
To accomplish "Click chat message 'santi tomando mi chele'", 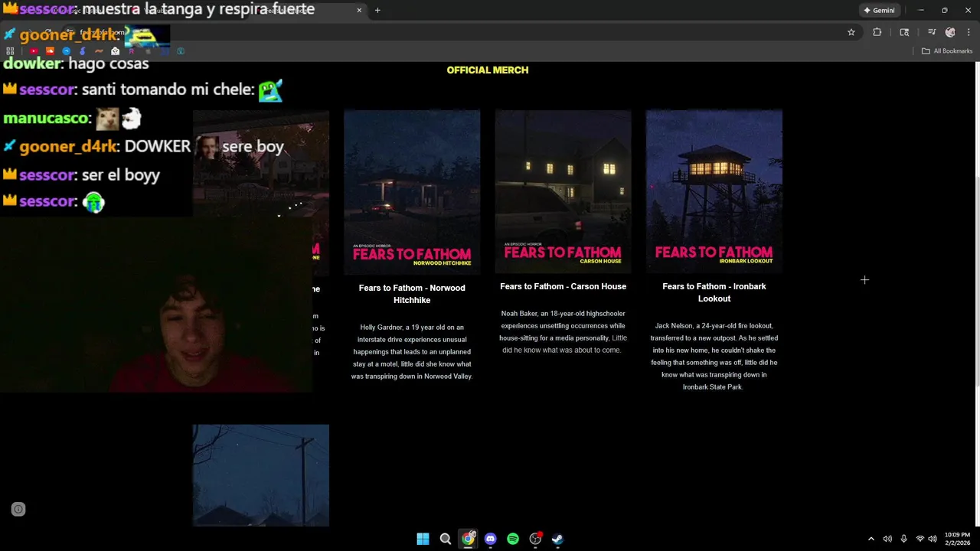I will coord(168,90).
